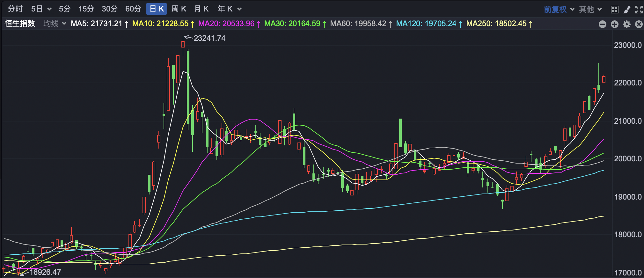The height and width of the screenshot is (278, 644).
Task: Open the 前复权 adjustment dropdown
Action: (559, 9)
